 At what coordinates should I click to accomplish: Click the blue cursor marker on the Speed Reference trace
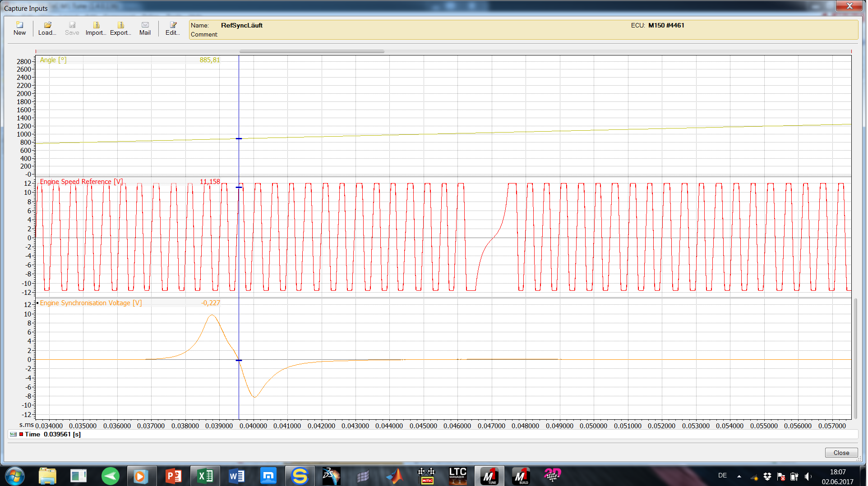tap(239, 187)
